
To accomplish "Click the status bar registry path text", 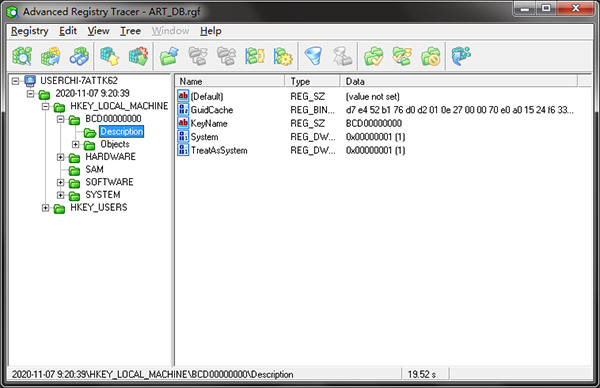I will click(x=152, y=374).
